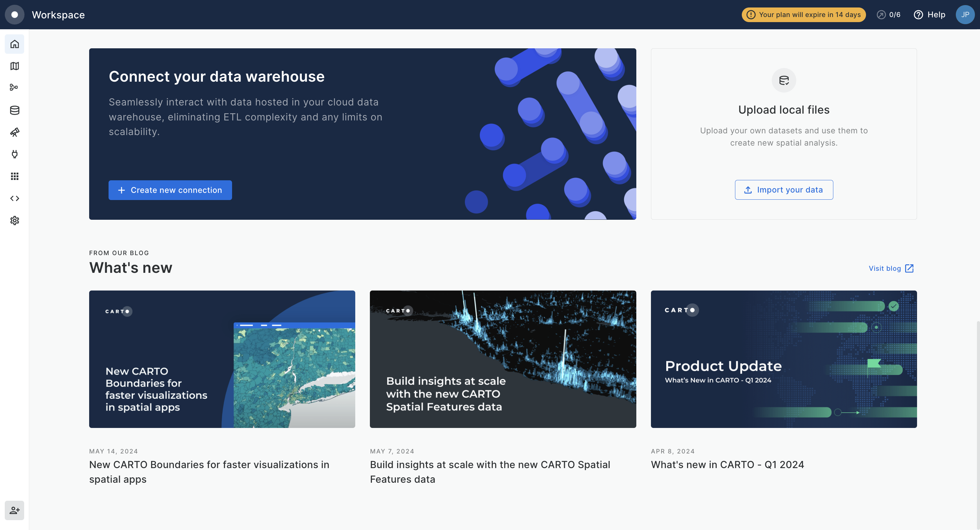Image resolution: width=980 pixels, height=530 pixels.
Task: Open the Applications grid icon
Action: (x=14, y=176)
